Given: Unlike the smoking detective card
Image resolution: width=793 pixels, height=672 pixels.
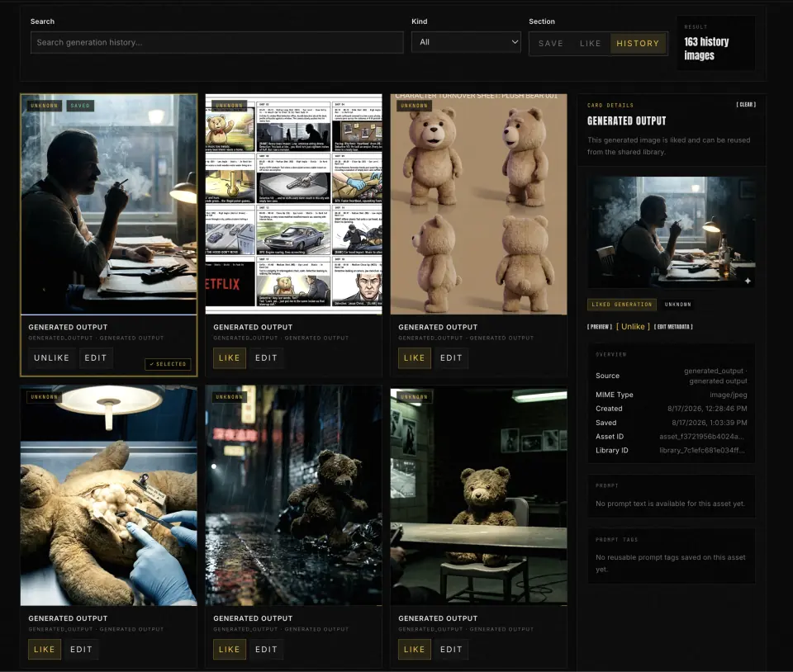Looking at the screenshot, I should point(51,357).
